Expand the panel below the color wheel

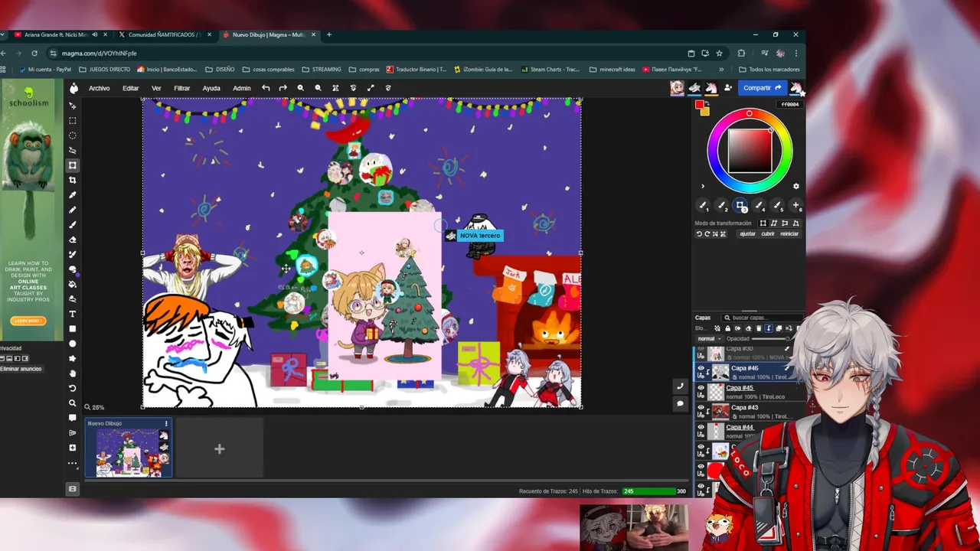[x=703, y=186]
